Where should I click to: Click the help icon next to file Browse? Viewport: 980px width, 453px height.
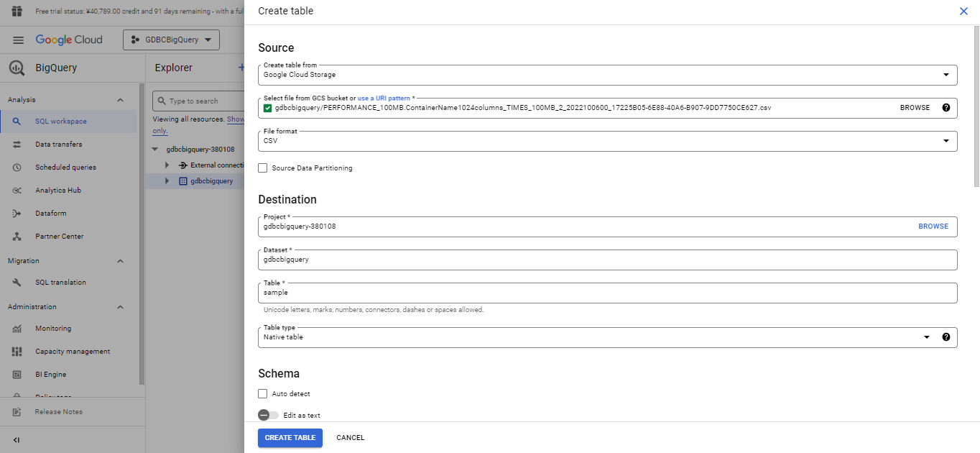[946, 108]
